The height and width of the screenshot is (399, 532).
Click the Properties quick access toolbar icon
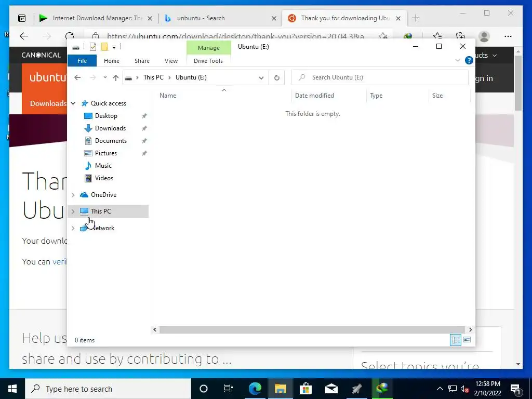point(93,47)
